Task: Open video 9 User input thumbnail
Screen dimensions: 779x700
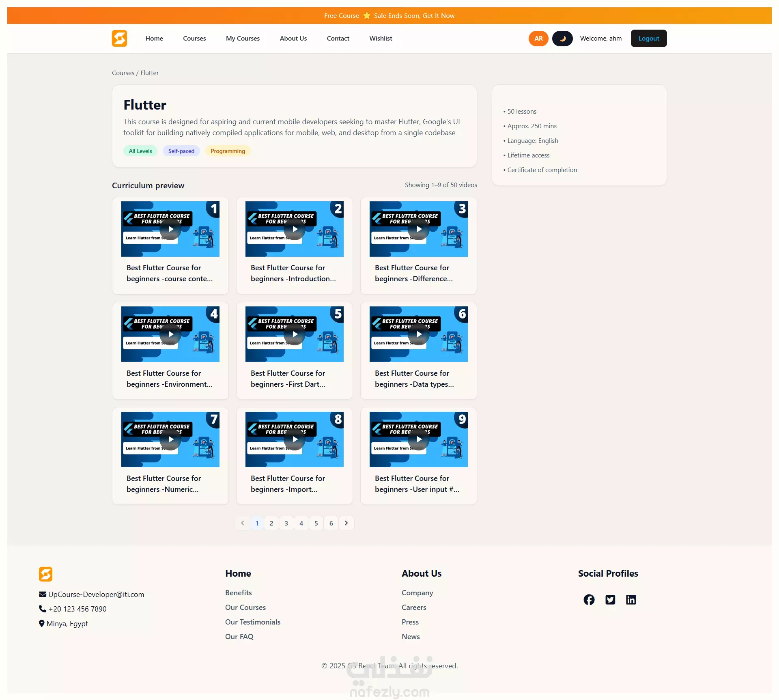Action: pyautogui.click(x=418, y=439)
